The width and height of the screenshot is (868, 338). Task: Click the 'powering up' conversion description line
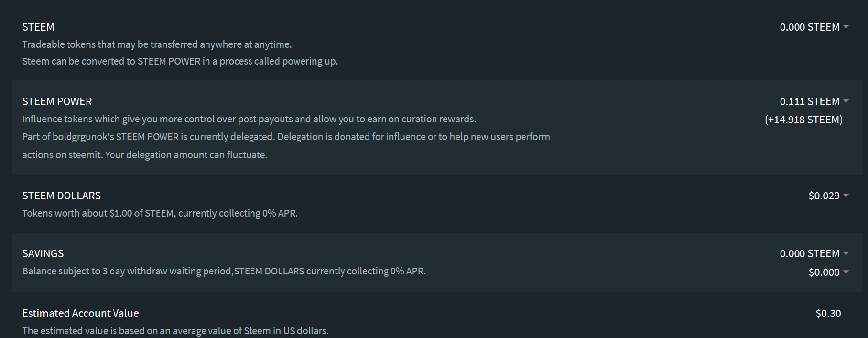(180, 62)
